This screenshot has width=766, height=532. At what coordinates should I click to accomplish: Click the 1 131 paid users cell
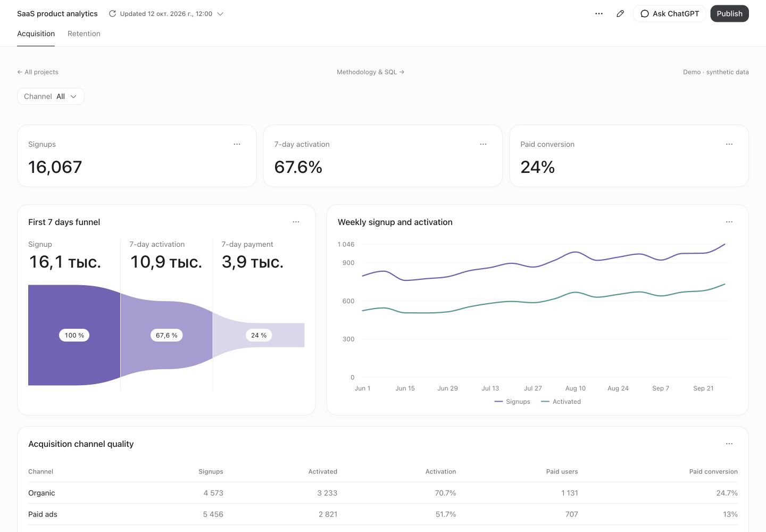[569, 493]
